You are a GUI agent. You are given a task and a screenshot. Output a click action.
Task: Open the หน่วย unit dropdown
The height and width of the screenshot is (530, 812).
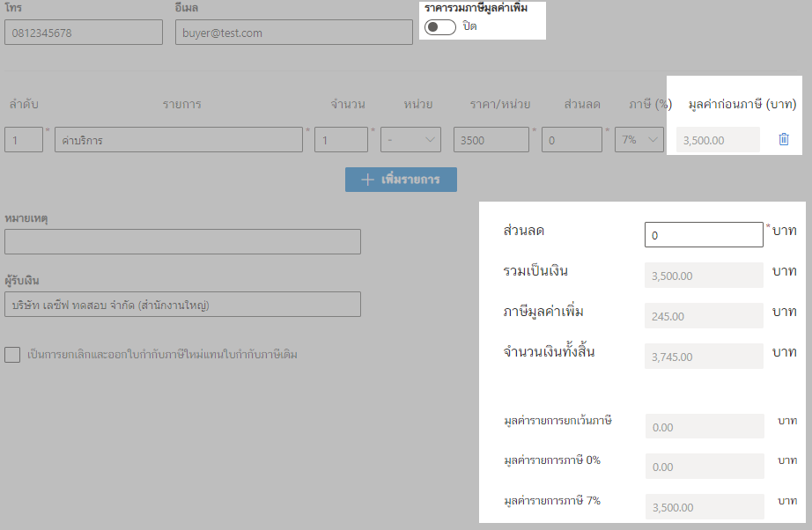(410, 140)
